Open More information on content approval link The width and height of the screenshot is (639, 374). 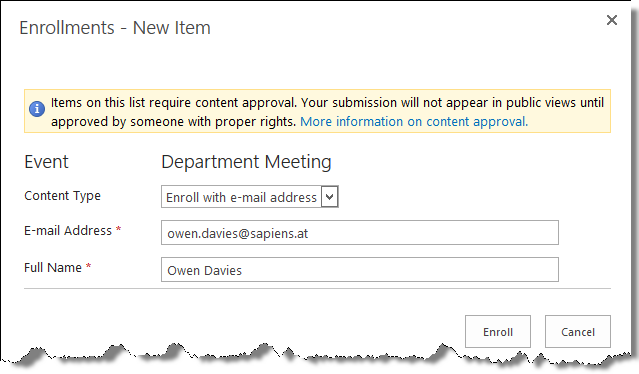pos(414,121)
